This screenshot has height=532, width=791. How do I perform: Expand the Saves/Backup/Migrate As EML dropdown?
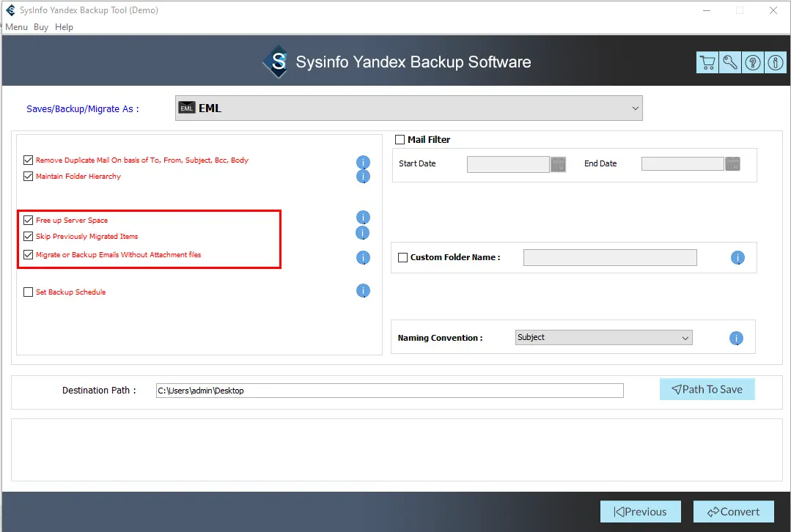[409, 108]
